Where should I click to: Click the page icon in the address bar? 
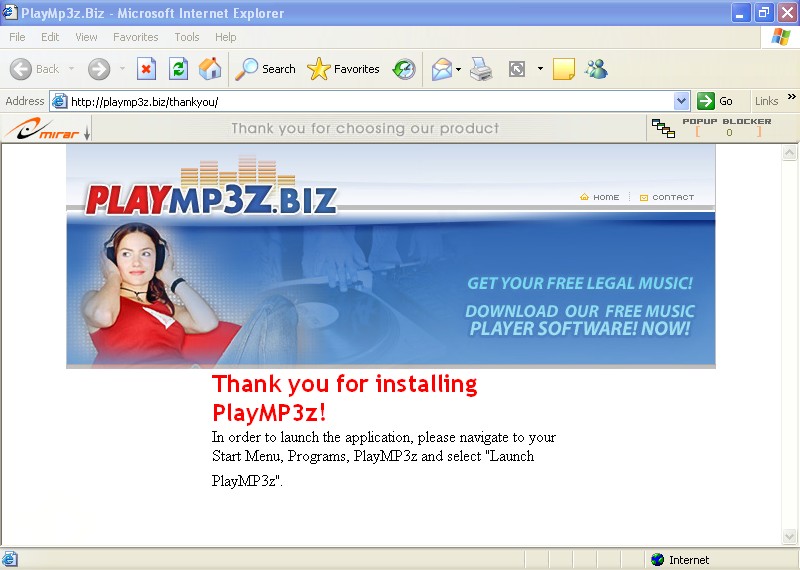coord(60,101)
